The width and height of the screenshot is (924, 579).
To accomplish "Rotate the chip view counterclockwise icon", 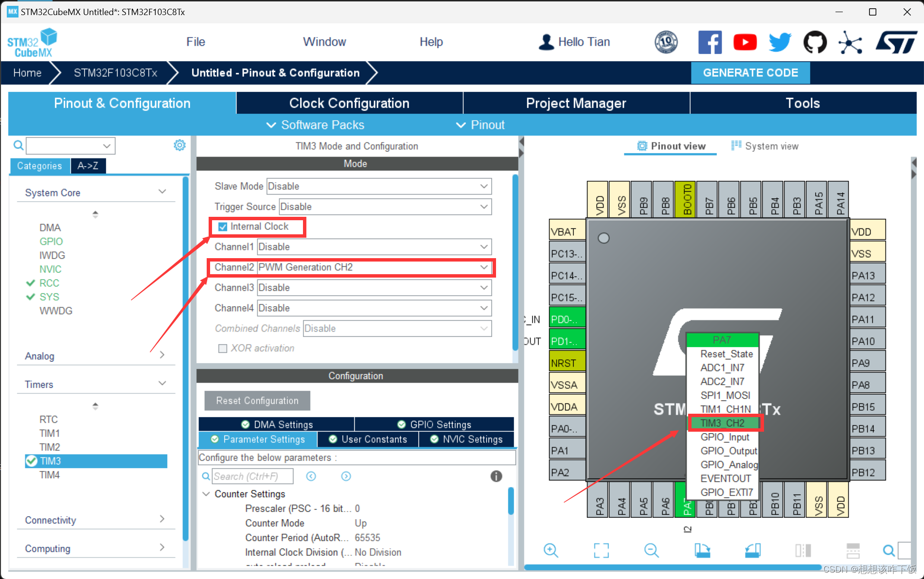I will [x=752, y=550].
